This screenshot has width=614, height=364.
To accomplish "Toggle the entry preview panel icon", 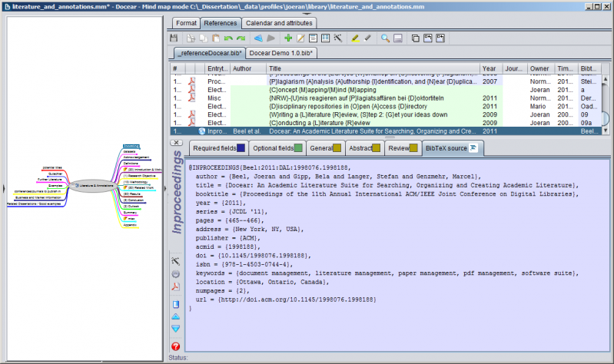I will [398, 38].
